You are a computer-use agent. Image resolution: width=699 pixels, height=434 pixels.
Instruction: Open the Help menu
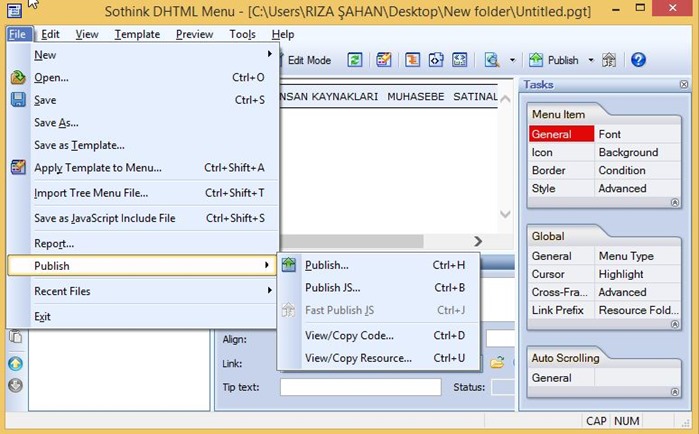(x=283, y=34)
